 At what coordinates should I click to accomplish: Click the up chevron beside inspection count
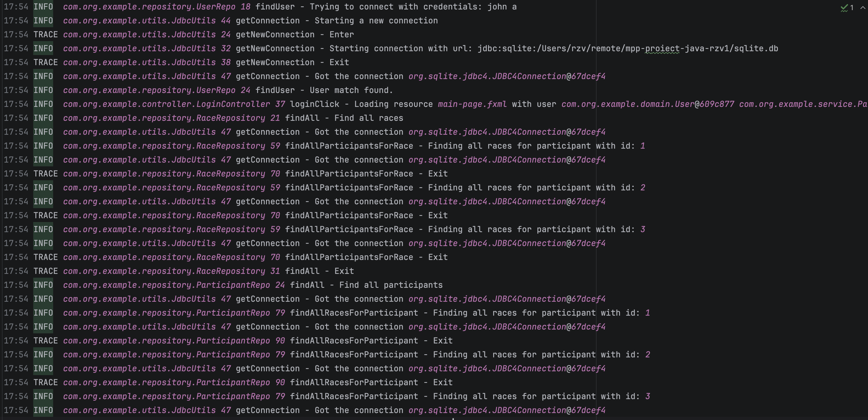(863, 8)
